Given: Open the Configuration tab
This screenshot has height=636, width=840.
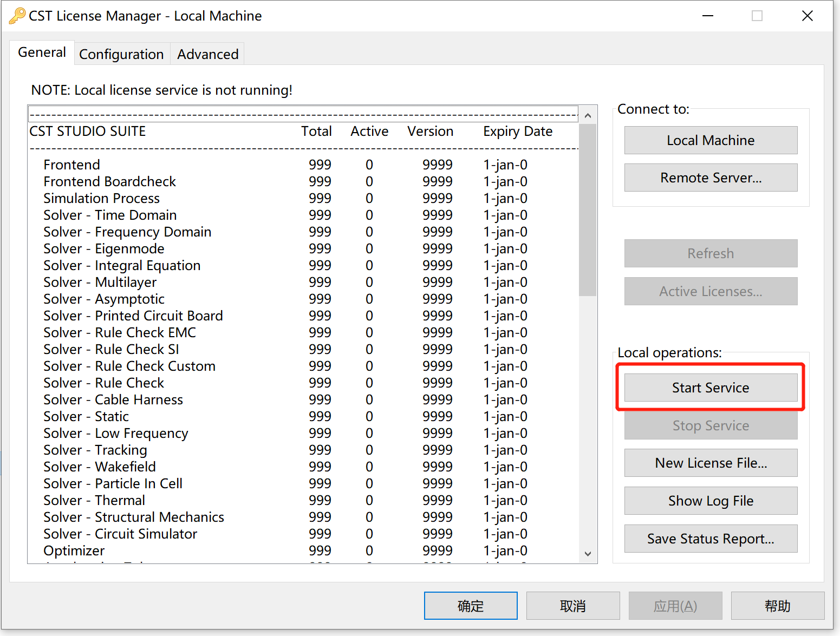Looking at the screenshot, I should tap(121, 54).
